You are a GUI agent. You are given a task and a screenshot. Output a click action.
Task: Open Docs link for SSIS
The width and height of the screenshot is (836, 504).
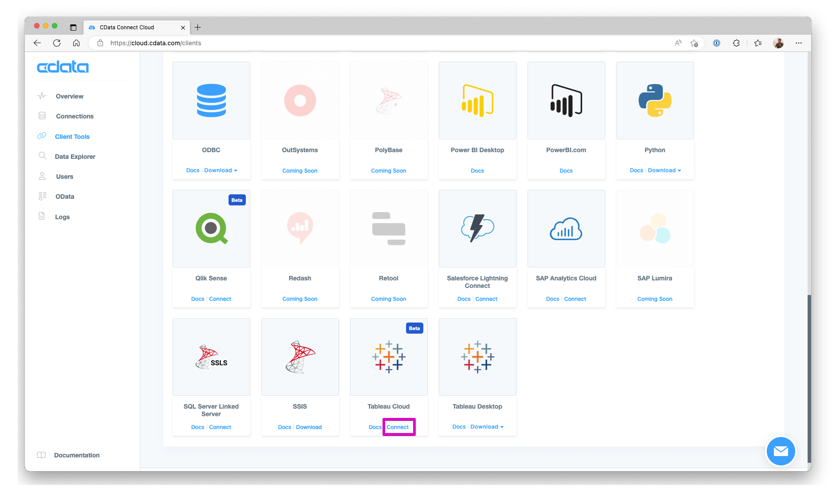click(x=284, y=427)
